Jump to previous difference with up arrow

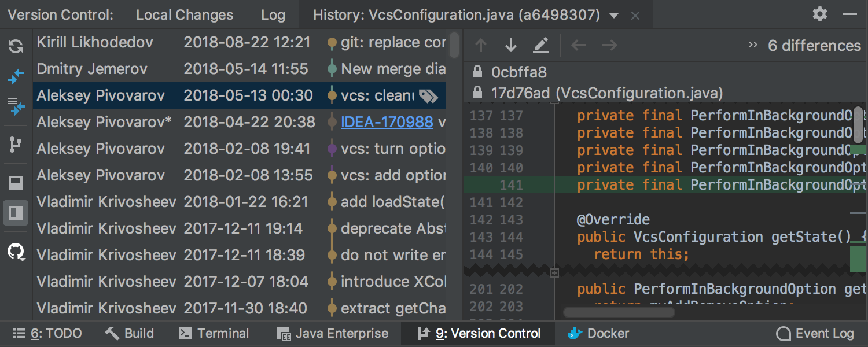tap(481, 45)
